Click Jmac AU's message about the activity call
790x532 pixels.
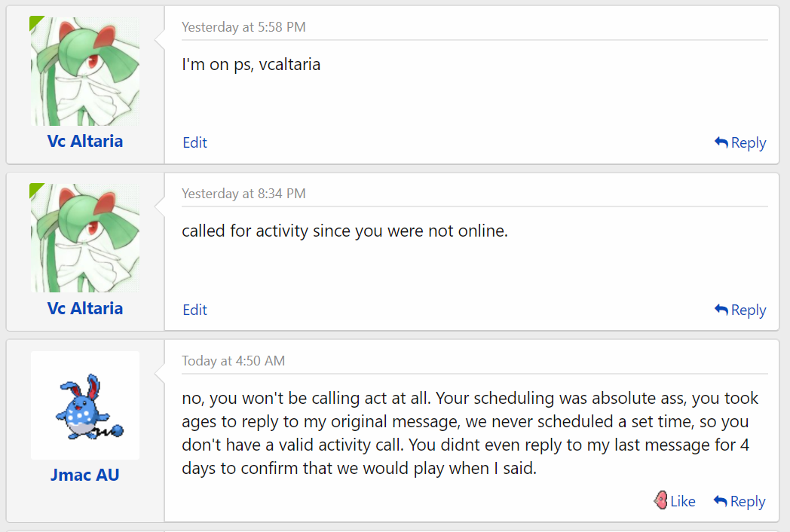[x=470, y=433]
